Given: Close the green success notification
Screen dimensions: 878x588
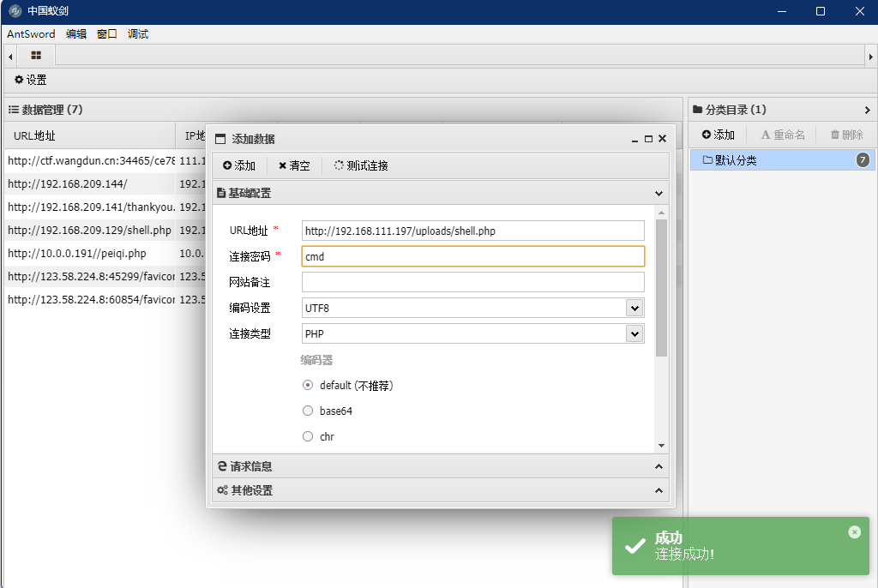Looking at the screenshot, I should coord(854,531).
